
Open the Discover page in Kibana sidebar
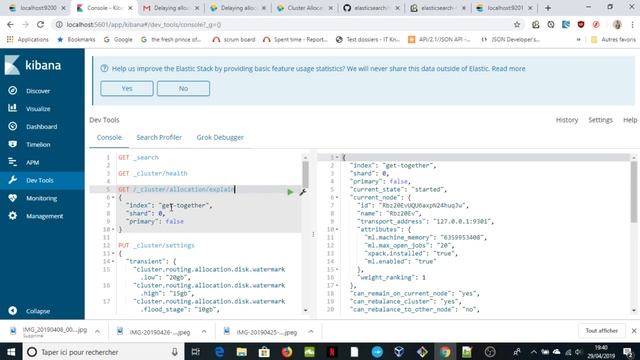(38, 91)
